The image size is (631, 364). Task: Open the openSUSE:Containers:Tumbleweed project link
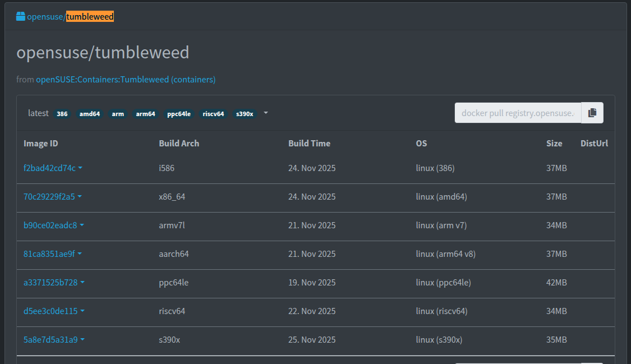click(x=126, y=80)
